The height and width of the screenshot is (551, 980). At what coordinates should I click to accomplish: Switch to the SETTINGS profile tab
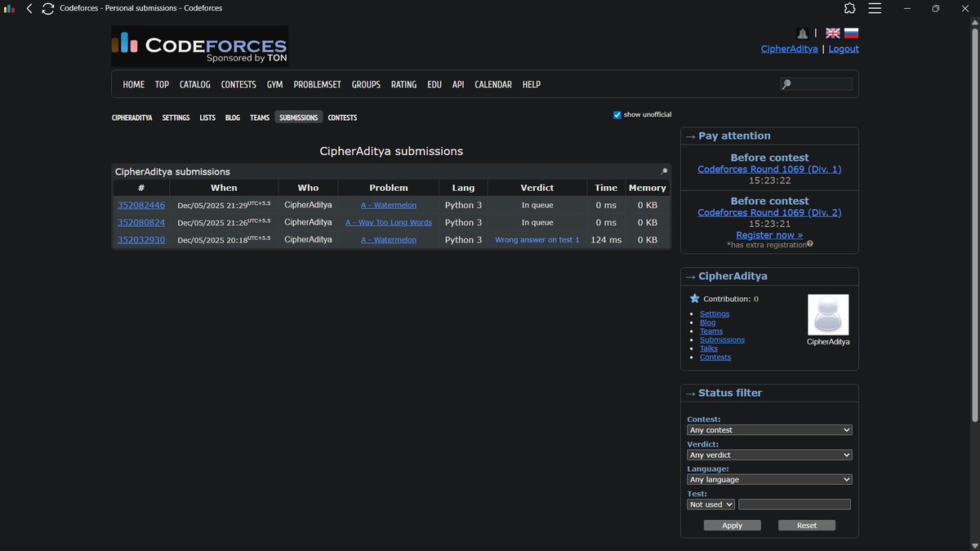tap(176, 118)
